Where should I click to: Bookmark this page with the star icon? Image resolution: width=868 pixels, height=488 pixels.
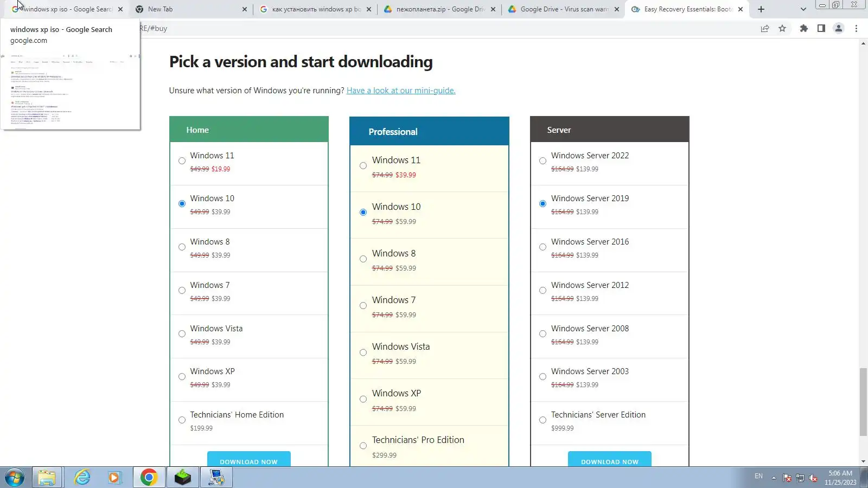782,29
